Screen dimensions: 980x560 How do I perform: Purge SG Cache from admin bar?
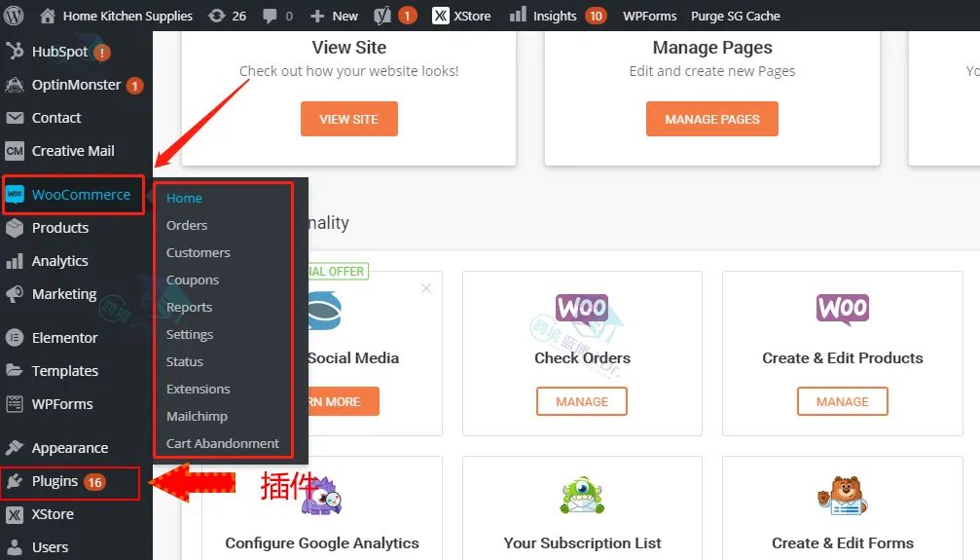click(735, 16)
